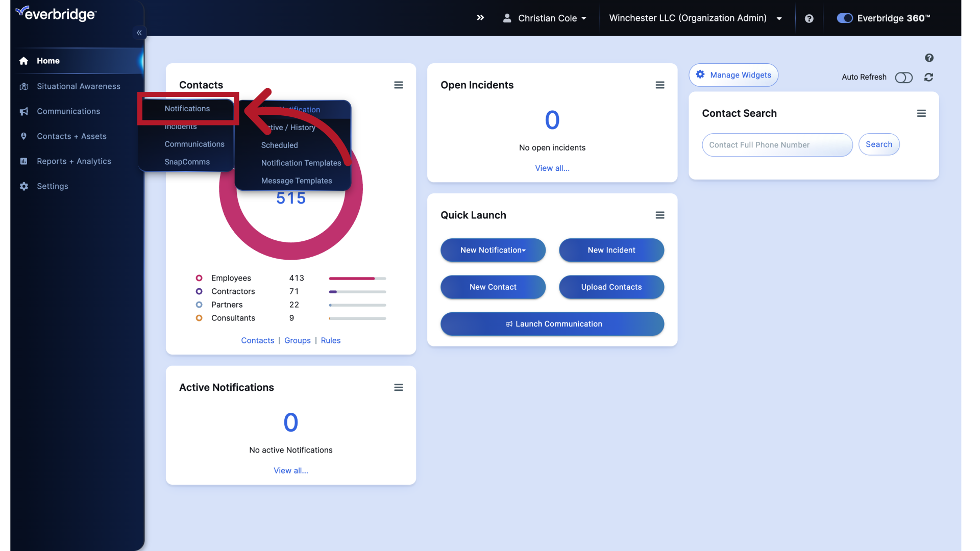
Task: Choose Scheduled from the notifications submenu
Action: pos(279,145)
